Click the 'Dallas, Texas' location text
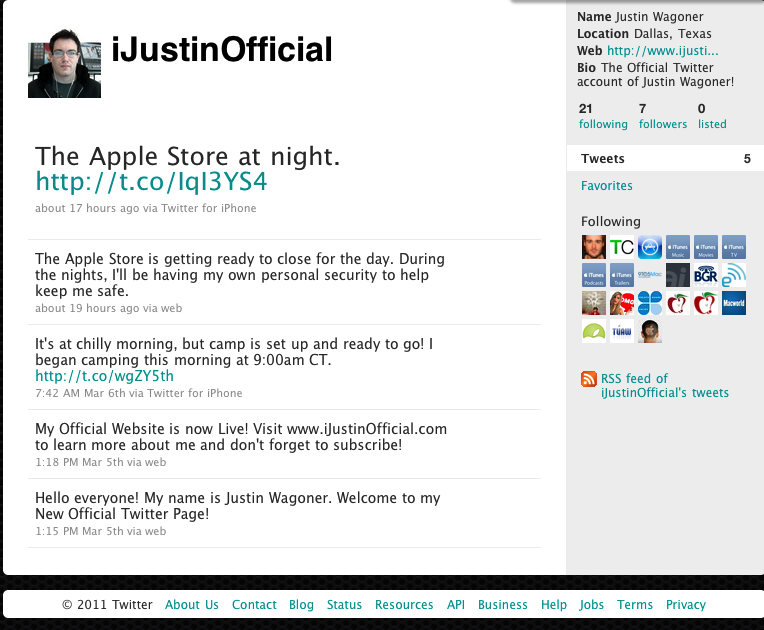Image resolution: width=764 pixels, height=630 pixels. pos(672,34)
